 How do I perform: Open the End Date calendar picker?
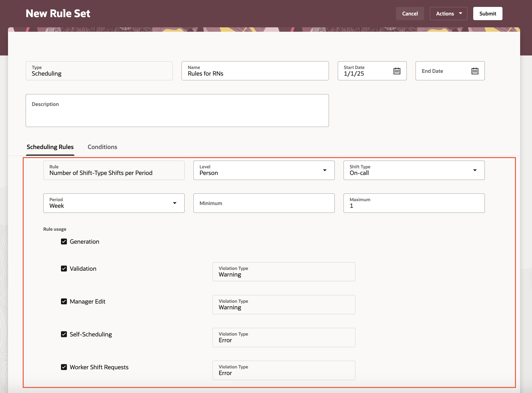coord(475,71)
